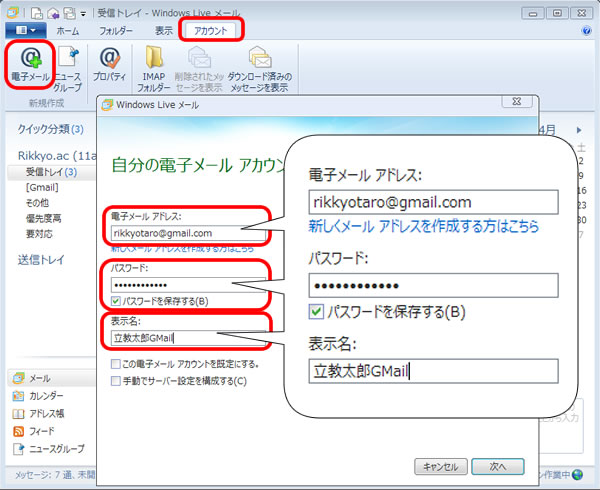Open the 要対応 folder
Screen dimensions: 600x490
click(39, 234)
